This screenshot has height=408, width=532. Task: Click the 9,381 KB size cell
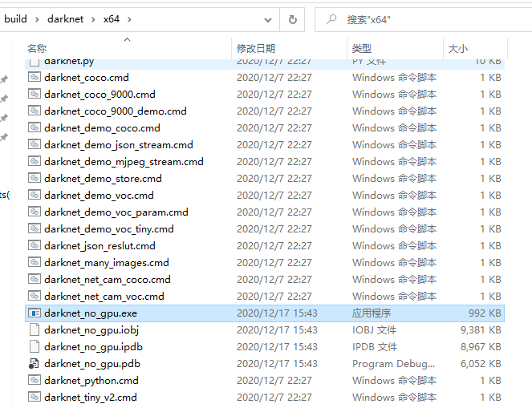(481, 329)
